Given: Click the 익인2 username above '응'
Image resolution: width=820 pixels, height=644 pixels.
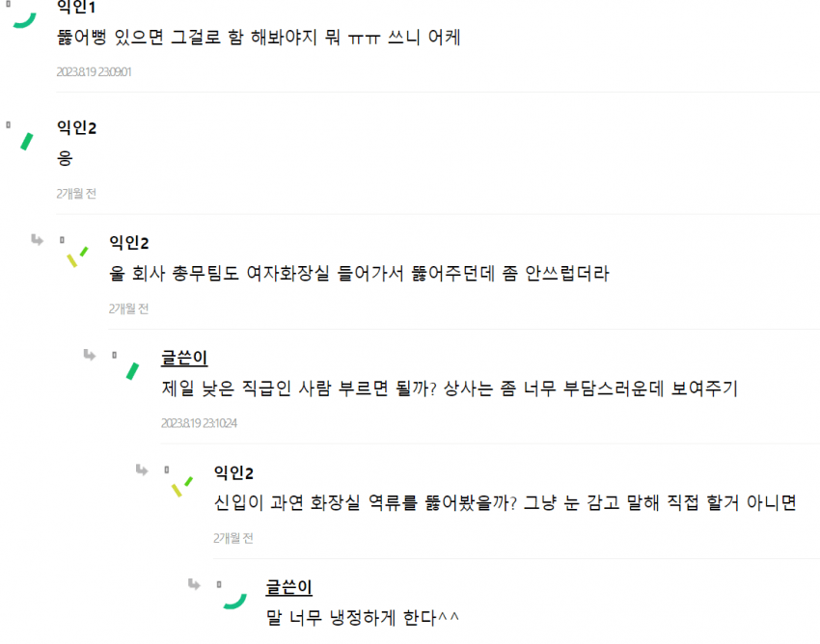Looking at the screenshot, I should click(77, 127).
